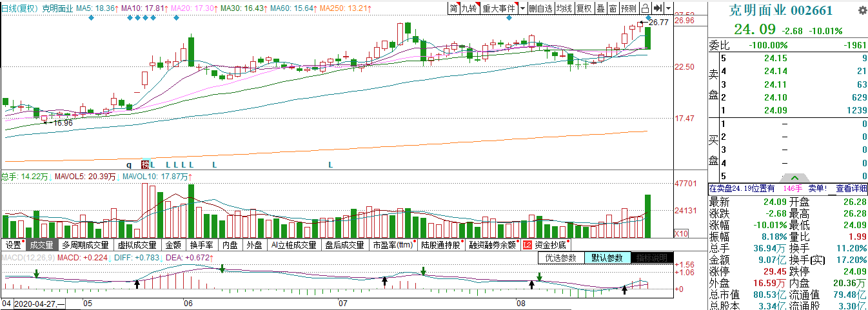The image size is (868, 310).
Task: Click the 预测 forecast button
Action: click(x=628, y=8)
